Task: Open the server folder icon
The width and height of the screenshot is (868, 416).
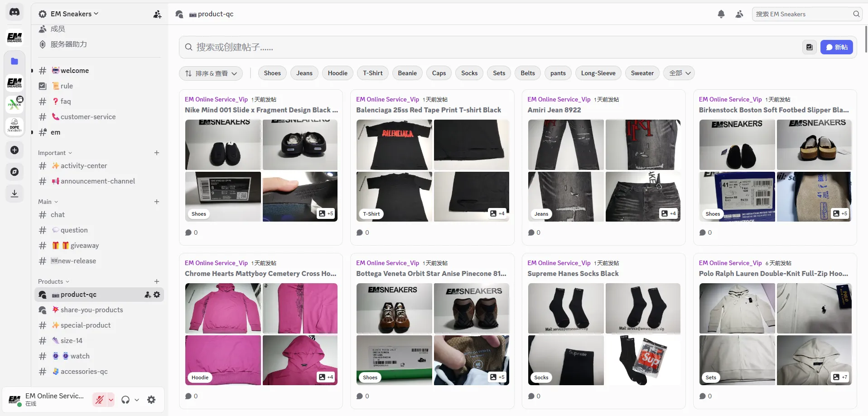Action: tap(14, 61)
